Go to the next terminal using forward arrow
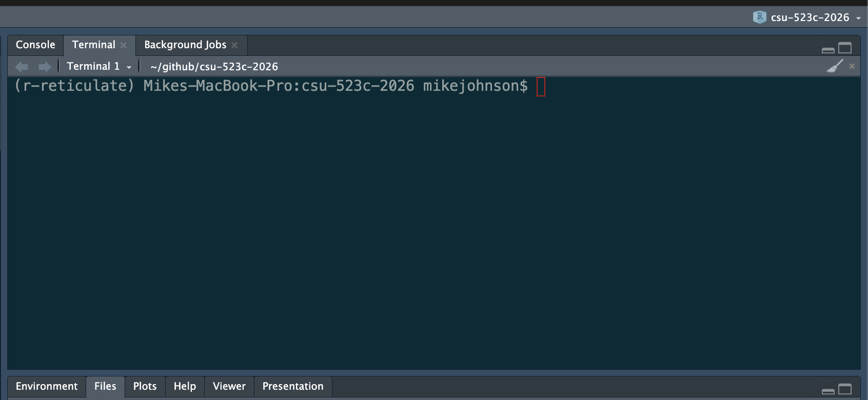This screenshot has height=400, width=868. point(45,67)
